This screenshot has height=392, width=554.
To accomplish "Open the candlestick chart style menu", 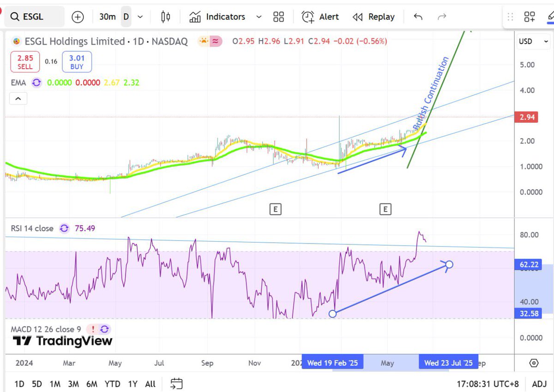I will (165, 17).
